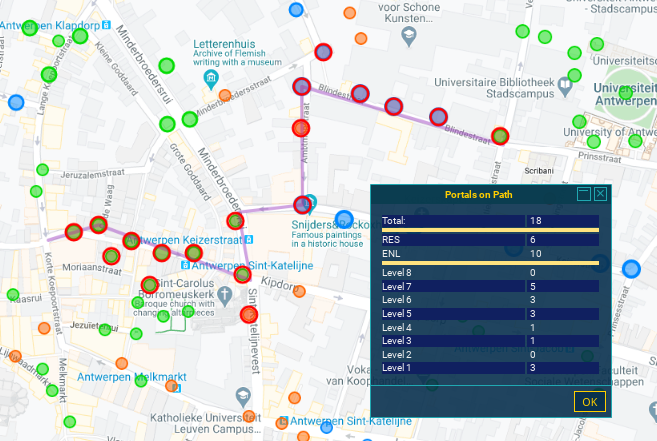Click the Antwerpen Klapdorp station label
The width and height of the screenshot is (657, 441).
tap(50, 26)
